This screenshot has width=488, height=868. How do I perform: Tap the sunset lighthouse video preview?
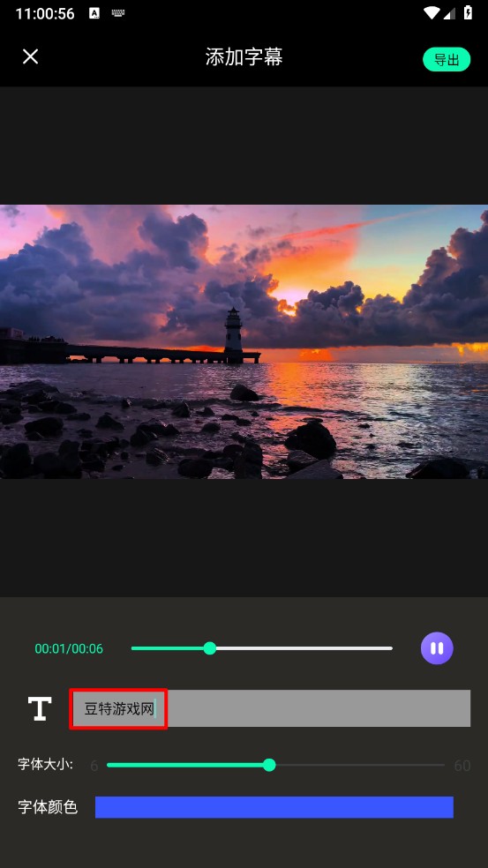[x=244, y=341]
